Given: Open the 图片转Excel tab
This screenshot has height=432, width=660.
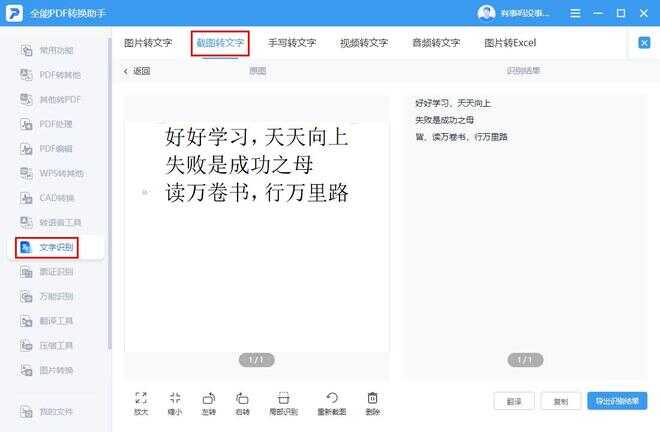Looking at the screenshot, I should pyautogui.click(x=510, y=43).
